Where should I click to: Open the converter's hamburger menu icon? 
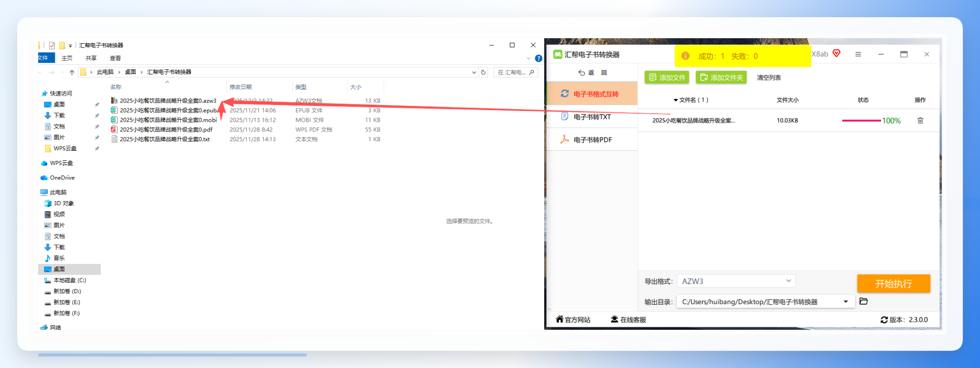coord(859,54)
